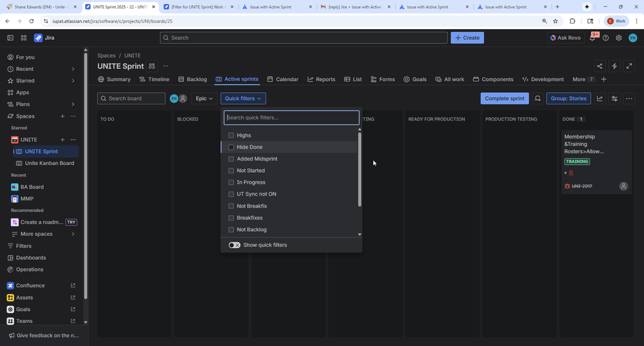This screenshot has height=346, width=644.
Task: Open the sprint insights chart icon
Action: (x=600, y=99)
